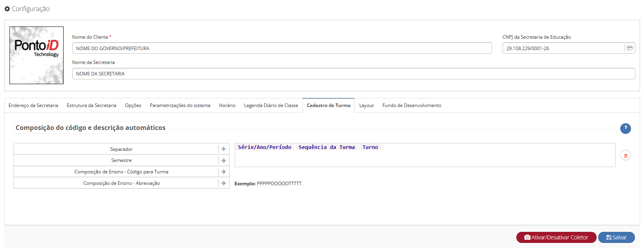Click the Sequência da Turma token

(327, 147)
